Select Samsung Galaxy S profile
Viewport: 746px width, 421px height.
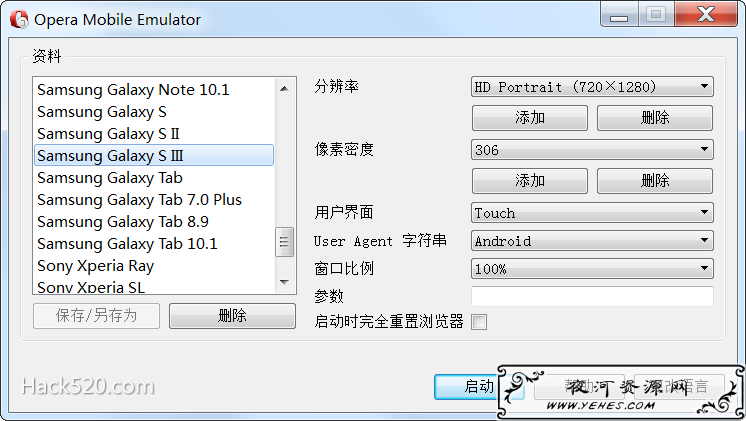pos(154,112)
